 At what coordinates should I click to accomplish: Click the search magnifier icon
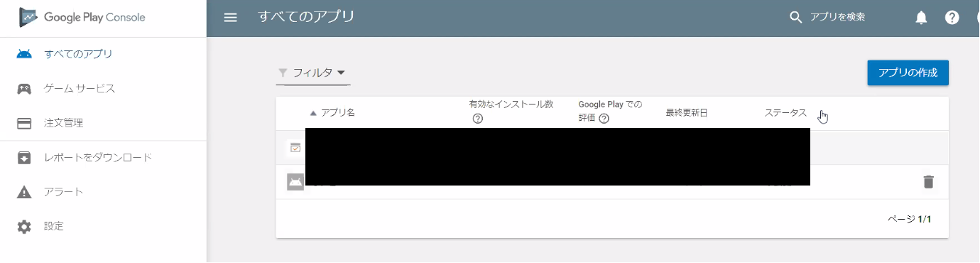click(796, 17)
